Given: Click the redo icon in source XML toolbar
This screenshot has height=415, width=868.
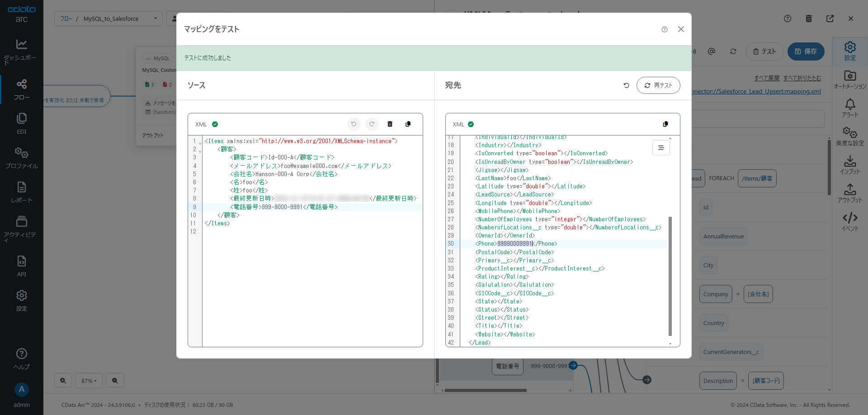Looking at the screenshot, I should click(372, 124).
